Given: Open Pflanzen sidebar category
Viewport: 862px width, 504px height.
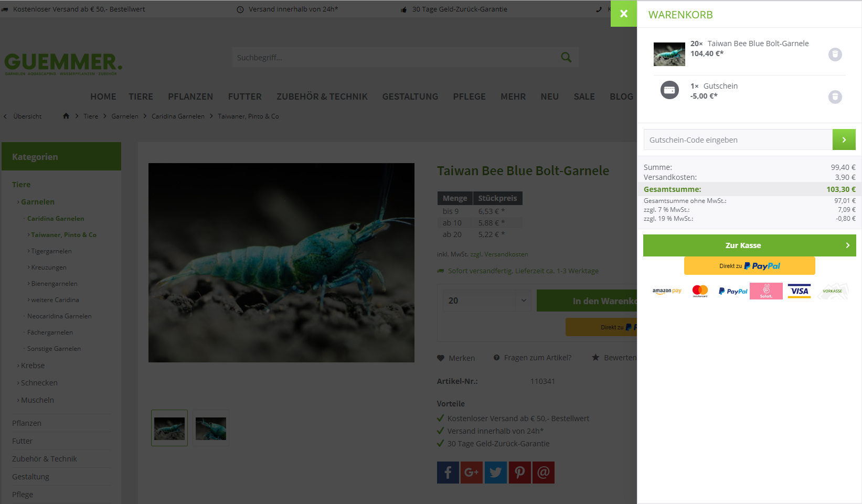Looking at the screenshot, I should [x=27, y=423].
